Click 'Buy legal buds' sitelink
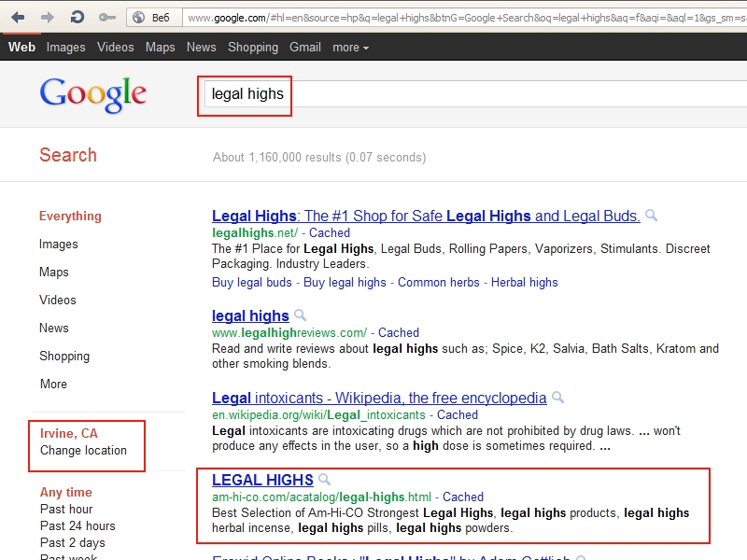This screenshot has width=747, height=560. point(251,283)
